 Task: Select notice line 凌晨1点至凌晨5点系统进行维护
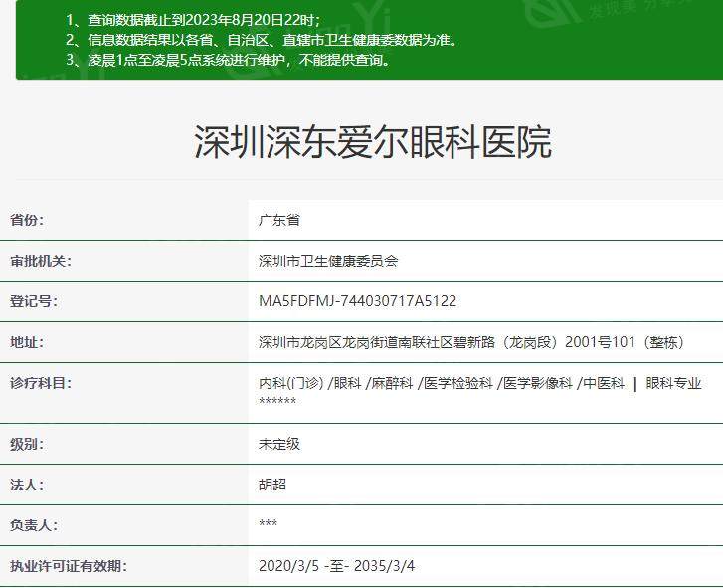pos(228,60)
